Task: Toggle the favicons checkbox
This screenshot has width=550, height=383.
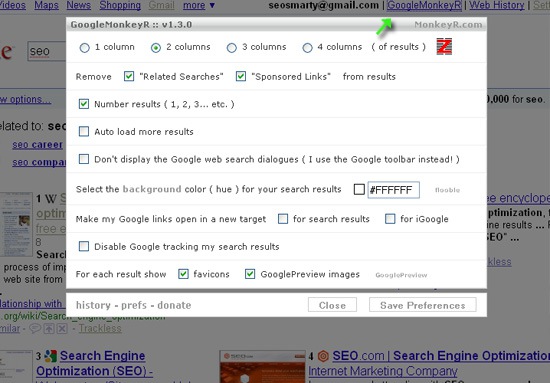Action: pyautogui.click(x=183, y=274)
